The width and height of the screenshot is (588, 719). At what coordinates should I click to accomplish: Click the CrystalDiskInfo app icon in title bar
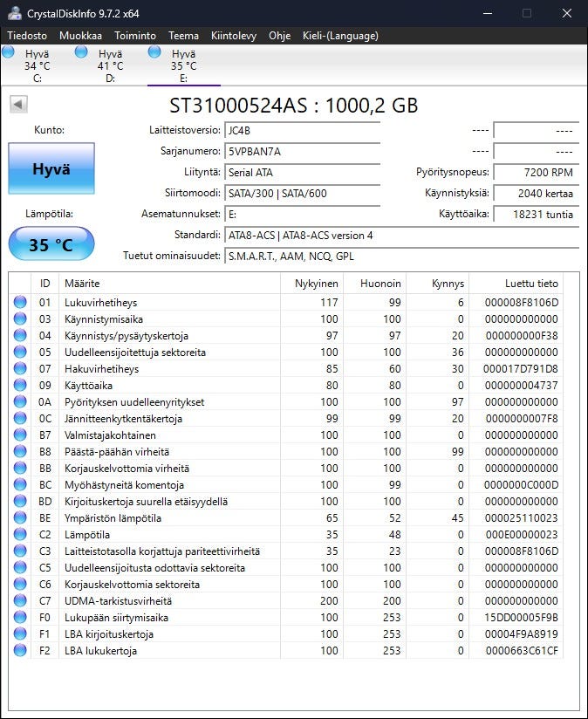click(x=12, y=13)
